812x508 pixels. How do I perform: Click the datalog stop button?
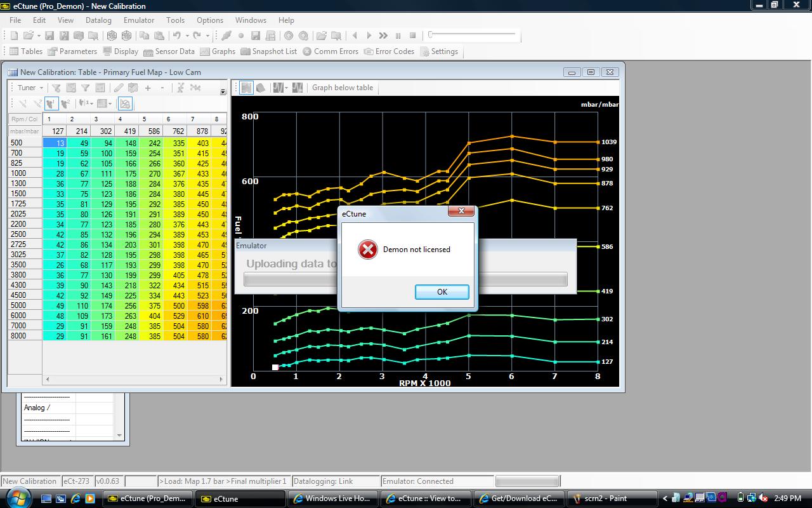[x=413, y=36]
